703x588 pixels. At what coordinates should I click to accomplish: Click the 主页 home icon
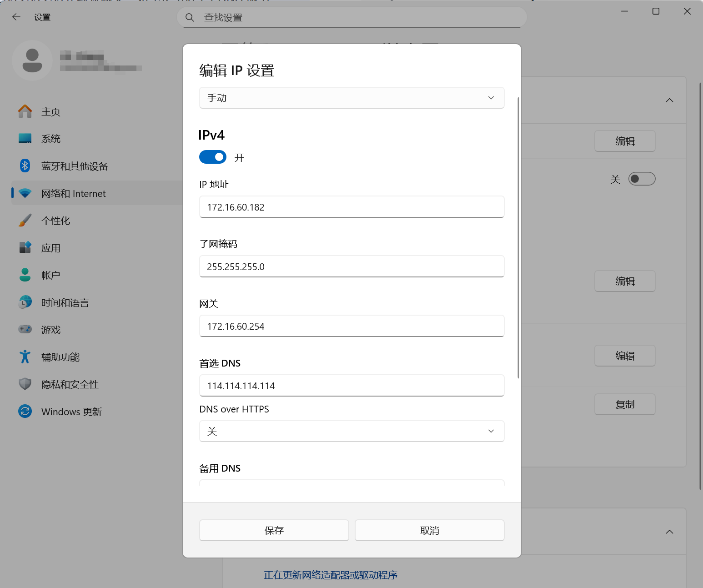25,111
